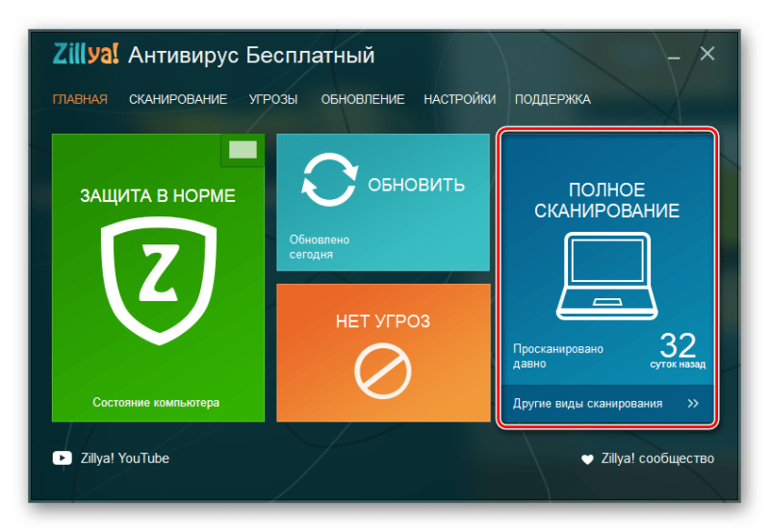Click ЗАЩИТА В НОРМЕ status heading
The height and width of the screenshot is (532, 770).
[158, 196]
